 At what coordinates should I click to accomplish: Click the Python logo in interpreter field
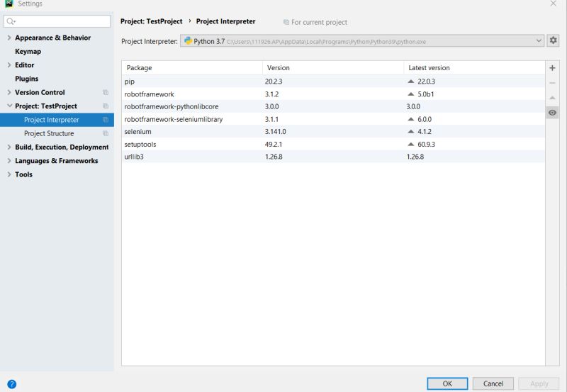(x=188, y=41)
